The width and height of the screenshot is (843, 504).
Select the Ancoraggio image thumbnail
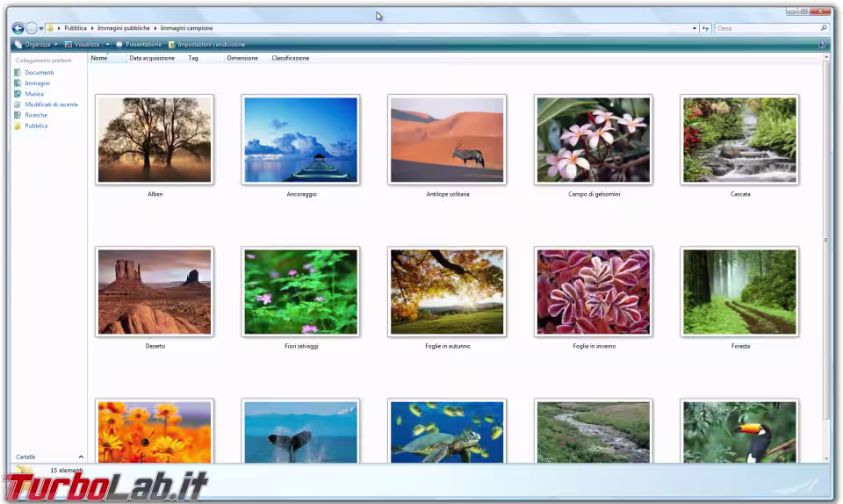click(x=300, y=140)
